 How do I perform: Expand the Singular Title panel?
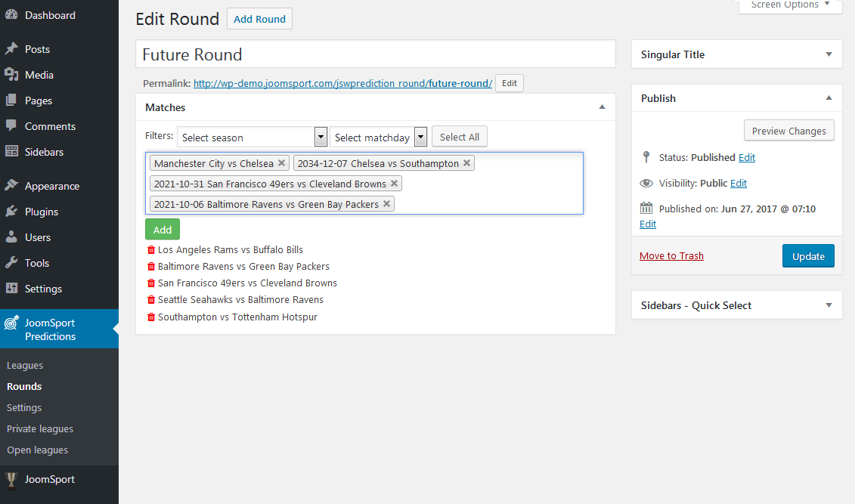pos(829,54)
